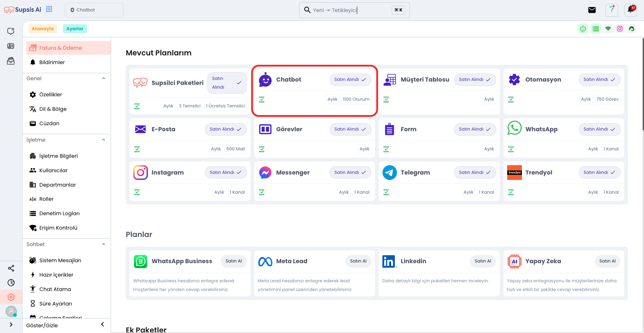Viewport: 644px width, 333px height.
Task: Open the settings gear icon in left rail
Action: point(11,297)
